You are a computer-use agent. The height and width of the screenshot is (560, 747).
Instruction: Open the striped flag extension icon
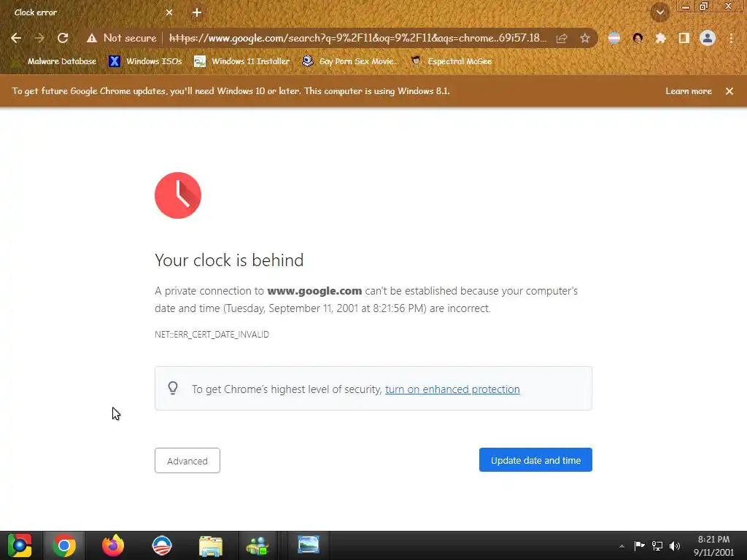(x=614, y=38)
